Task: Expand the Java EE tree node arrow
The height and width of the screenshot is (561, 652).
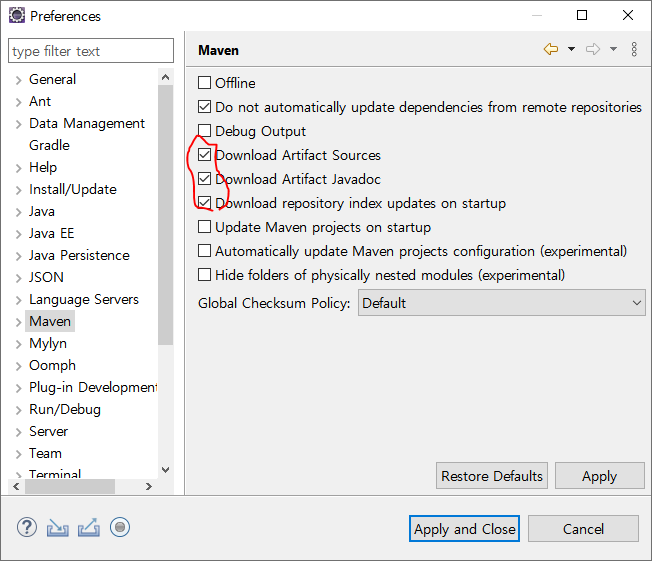Action: pos(18,234)
